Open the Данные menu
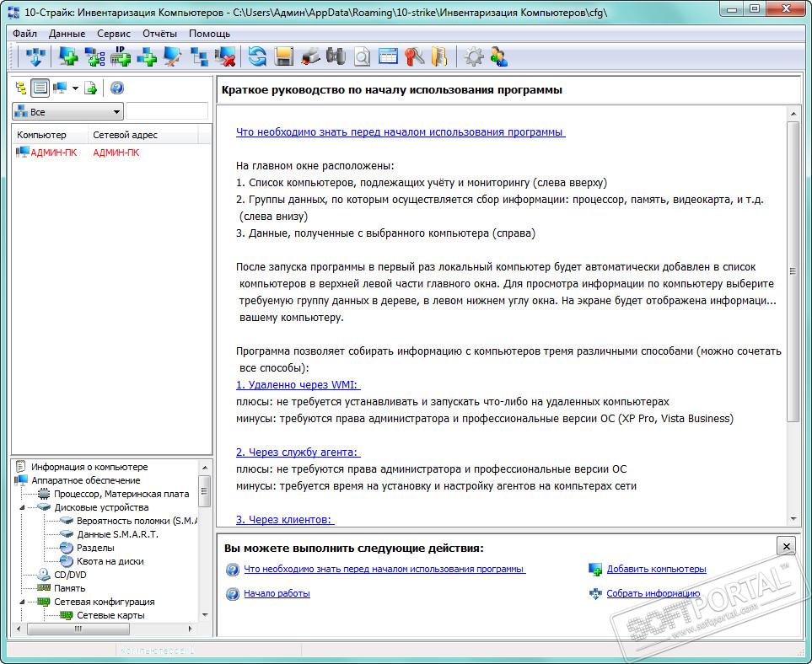The height and width of the screenshot is (664, 812). click(x=67, y=34)
